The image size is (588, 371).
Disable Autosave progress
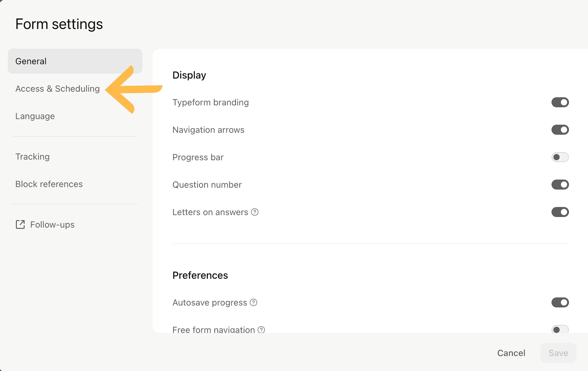click(560, 302)
